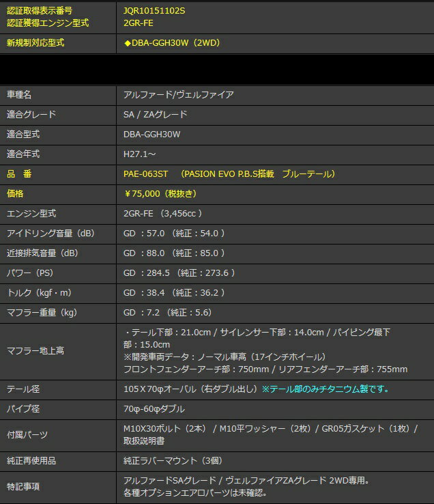This screenshot has width=434, height=504.
Task: Click the power value GD : 284.5
Action: (147, 272)
